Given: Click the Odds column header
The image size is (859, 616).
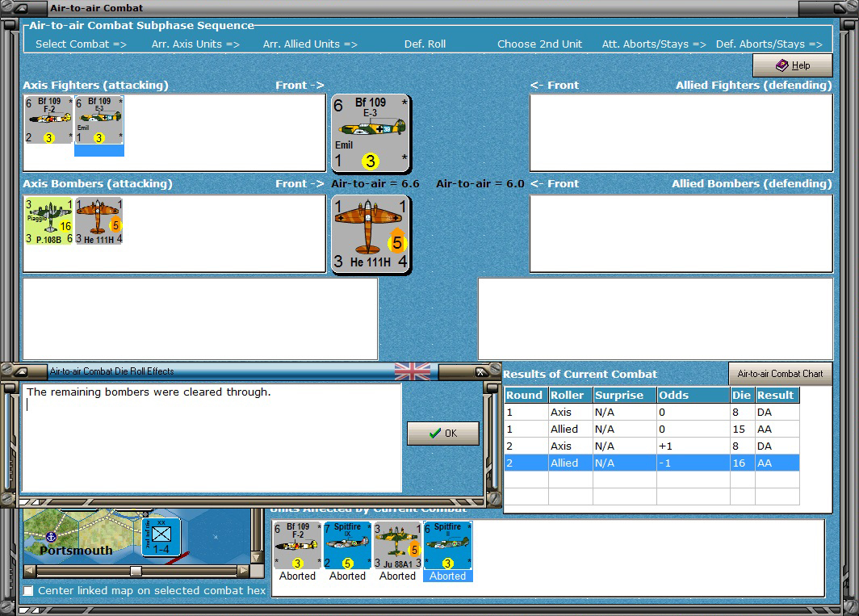Looking at the screenshot, I should (693, 395).
